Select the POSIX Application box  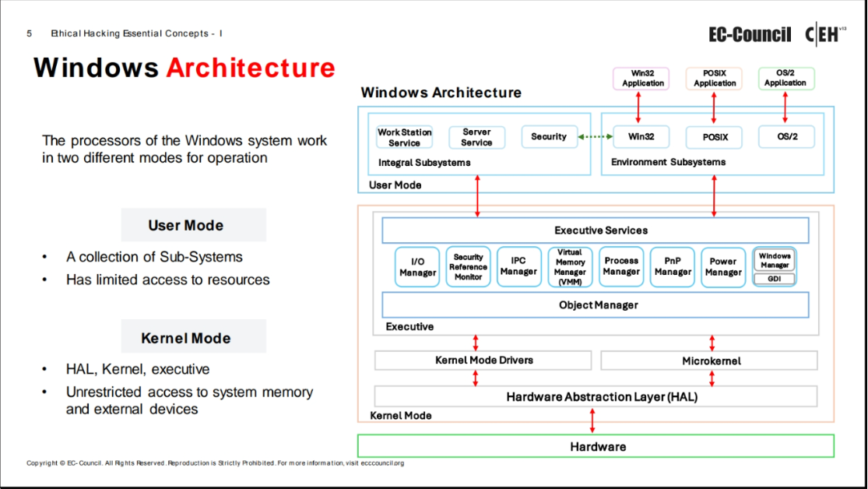pyautogui.click(x=714, y=79)
